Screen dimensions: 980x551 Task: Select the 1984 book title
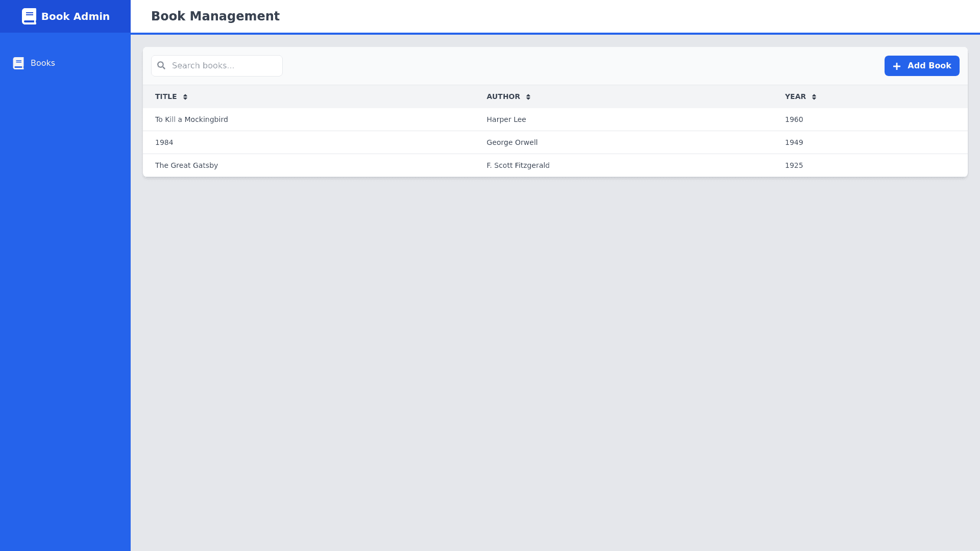[164, 142]
